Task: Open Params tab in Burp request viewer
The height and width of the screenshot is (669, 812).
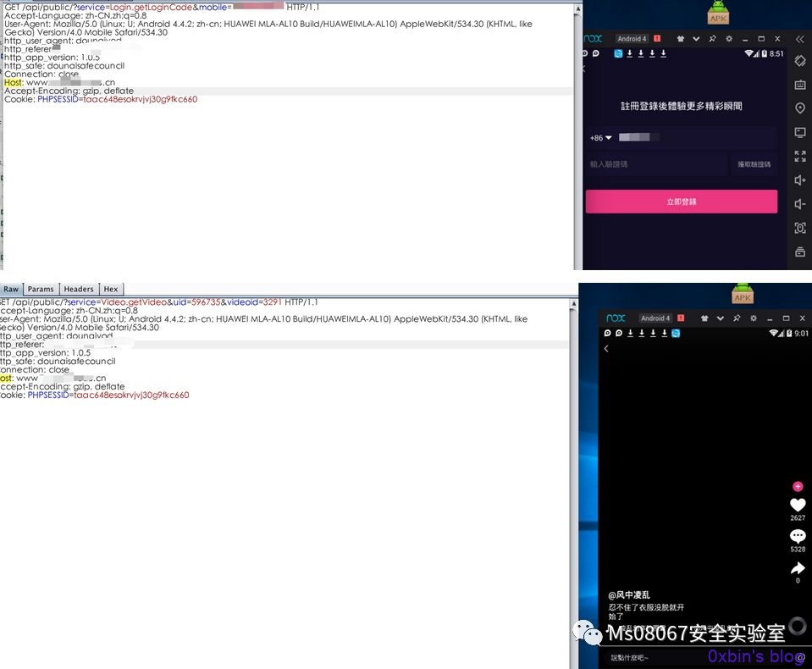Action: pos(41,289)
